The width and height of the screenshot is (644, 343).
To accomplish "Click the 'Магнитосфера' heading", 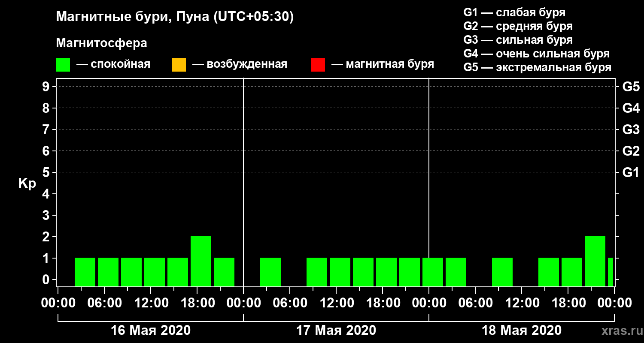I will (x=101, y=43).
